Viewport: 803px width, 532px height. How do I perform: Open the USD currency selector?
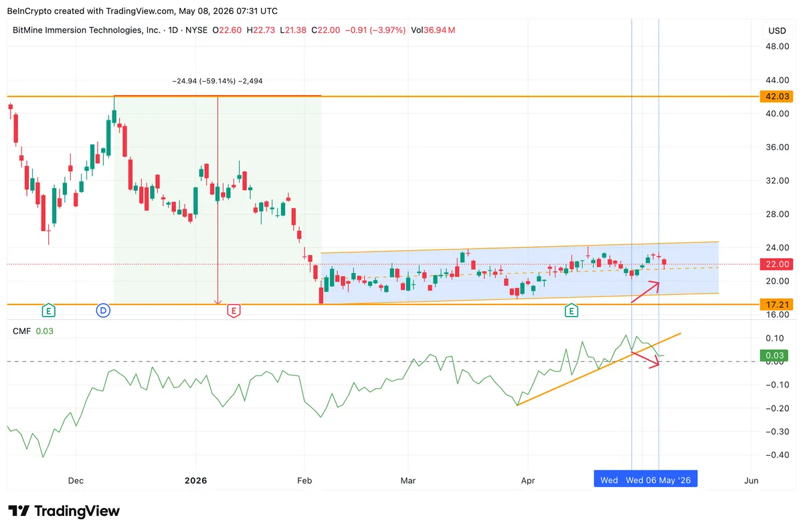(777, 30)
